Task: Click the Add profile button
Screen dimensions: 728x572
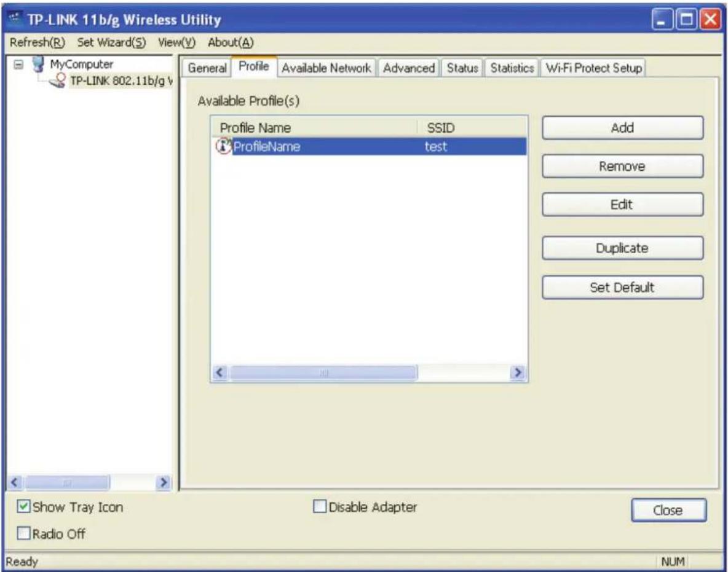Action: 623,128
